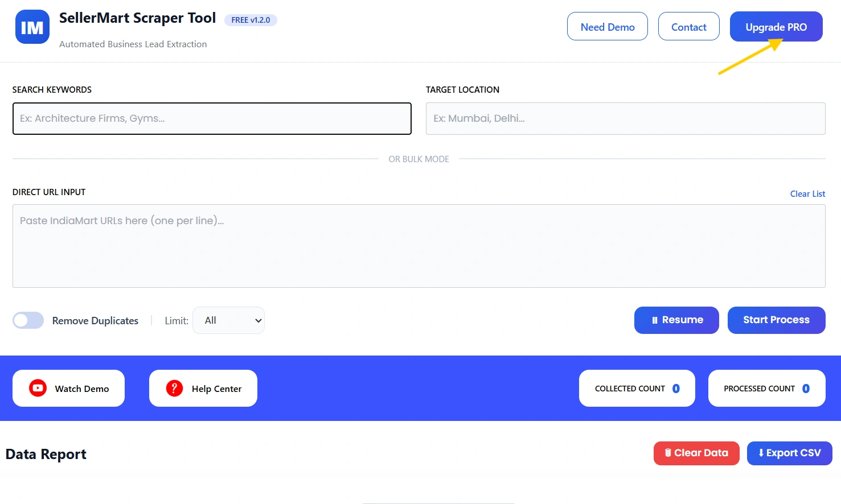Image resolution: width=841 pixels, height=504 pixels.
Task: Click the SellerMart Scraper Tool title
Action: click(x=137, y=18)
